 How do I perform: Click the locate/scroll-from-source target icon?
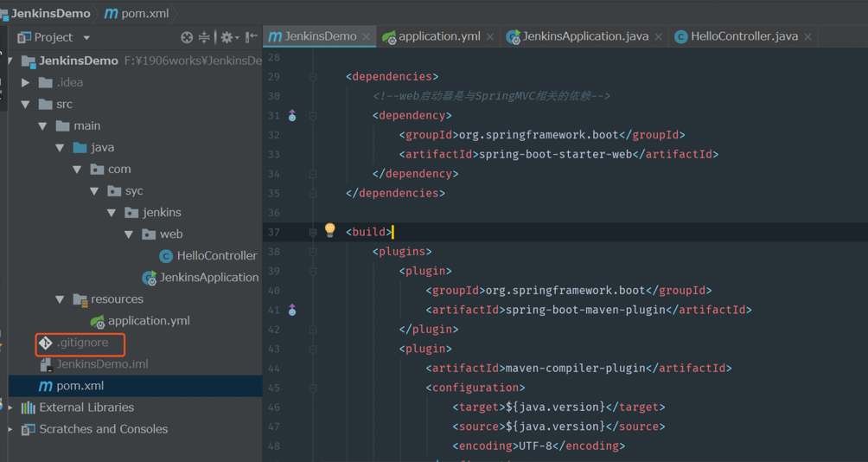pos(187,37)
